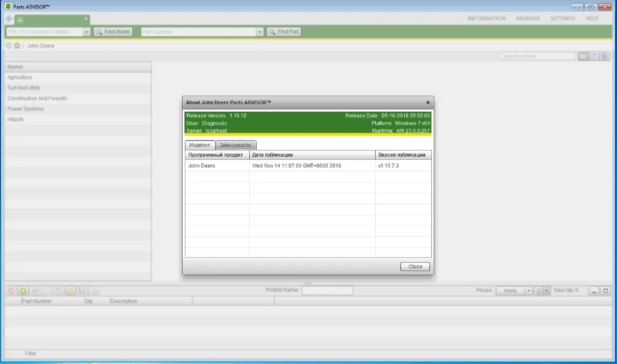Sort picklist by Description header

(151, 301)
